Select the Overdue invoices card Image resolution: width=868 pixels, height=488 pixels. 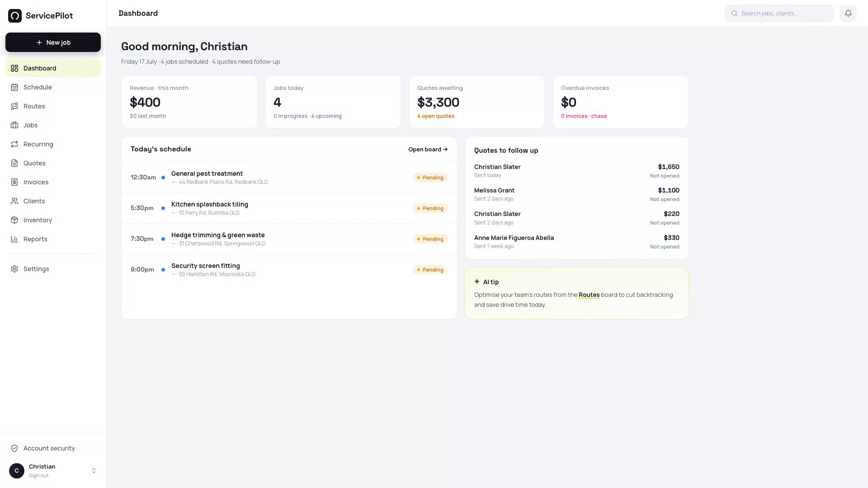(621, 102)
